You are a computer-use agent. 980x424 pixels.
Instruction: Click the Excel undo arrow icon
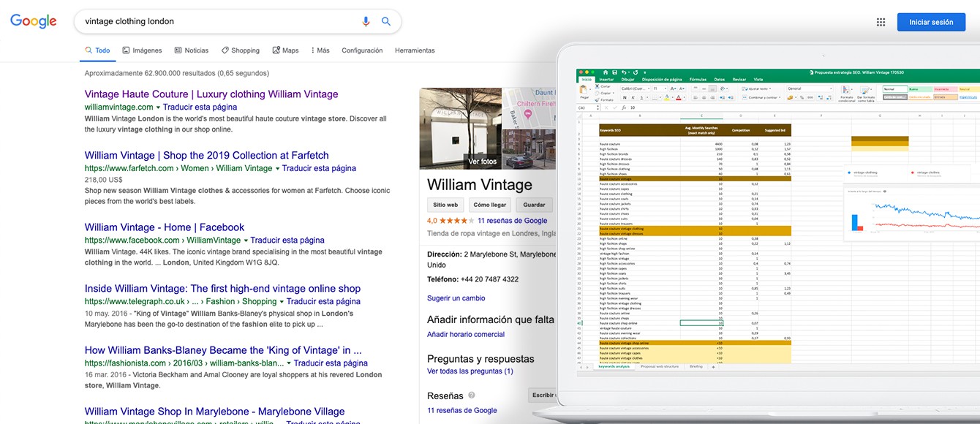click(623, 72)
